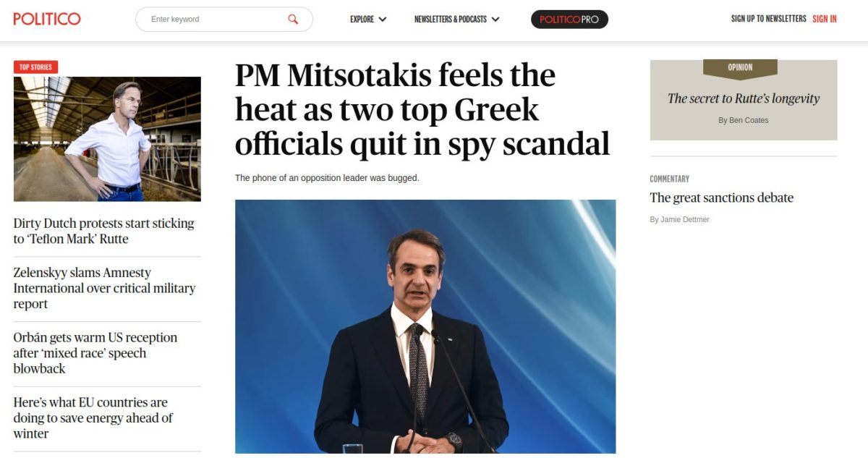
Task: Open opinion piece The secret to Rutte's longevity
Action: [744, 98]
